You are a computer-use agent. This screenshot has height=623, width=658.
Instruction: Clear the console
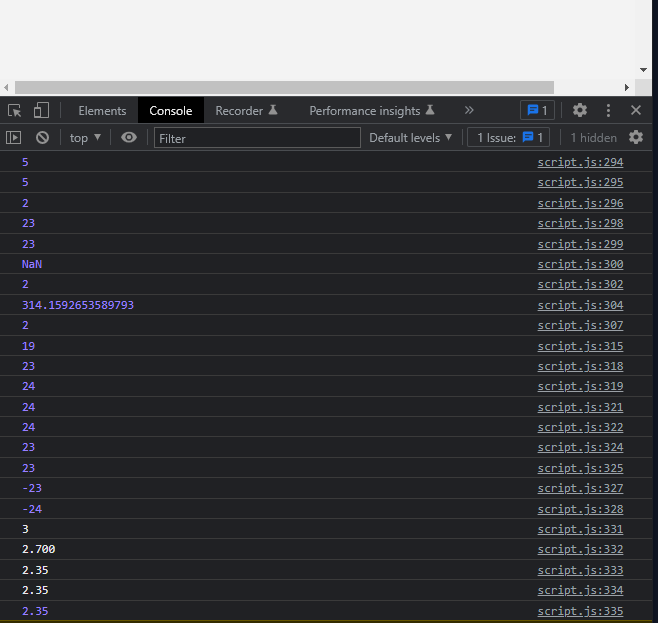coord(42,138)
